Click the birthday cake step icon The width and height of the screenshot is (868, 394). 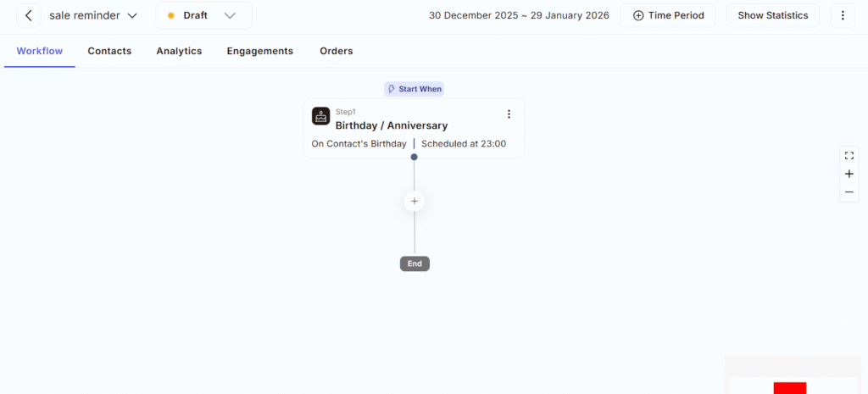coord(320,116)
